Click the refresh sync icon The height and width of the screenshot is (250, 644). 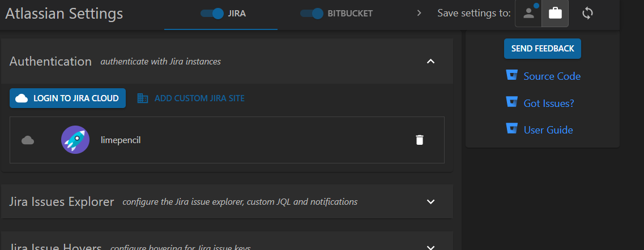[588, 14]
